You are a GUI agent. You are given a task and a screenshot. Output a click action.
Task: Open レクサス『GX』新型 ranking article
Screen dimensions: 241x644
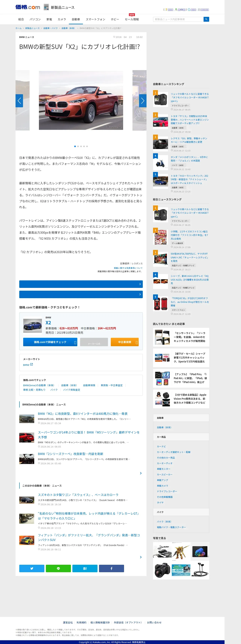coord(189,140)
